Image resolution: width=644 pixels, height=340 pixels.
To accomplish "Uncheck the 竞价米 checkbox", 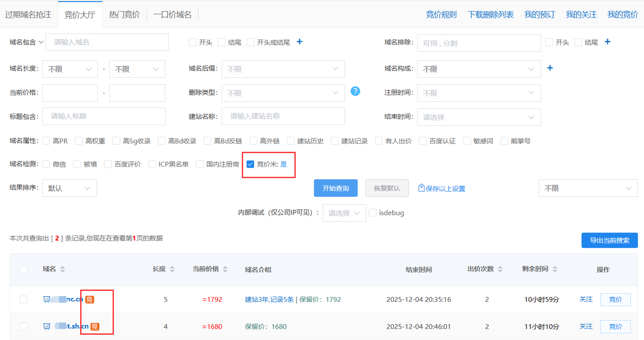I will coord(251,164).
